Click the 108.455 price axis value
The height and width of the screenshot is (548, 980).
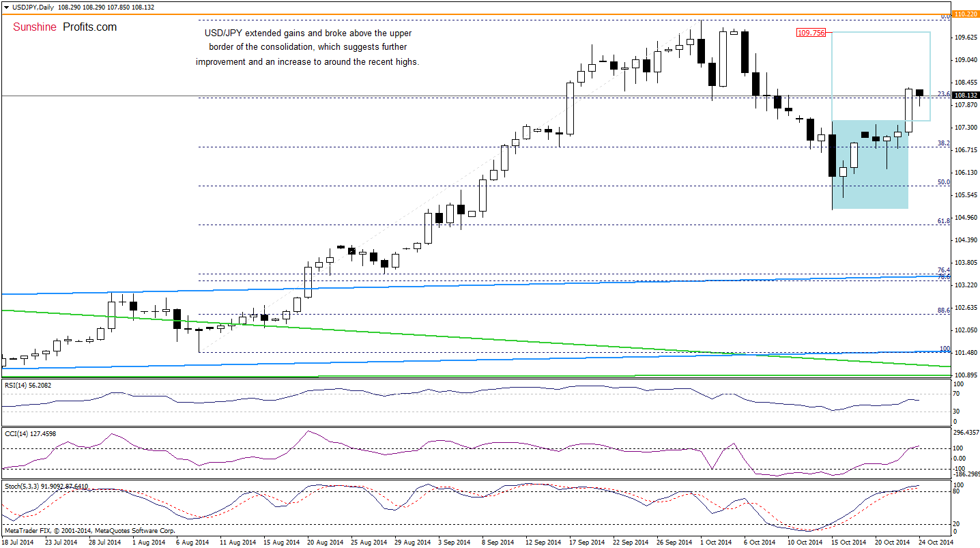pyautogui.click(x=966, y=83)
